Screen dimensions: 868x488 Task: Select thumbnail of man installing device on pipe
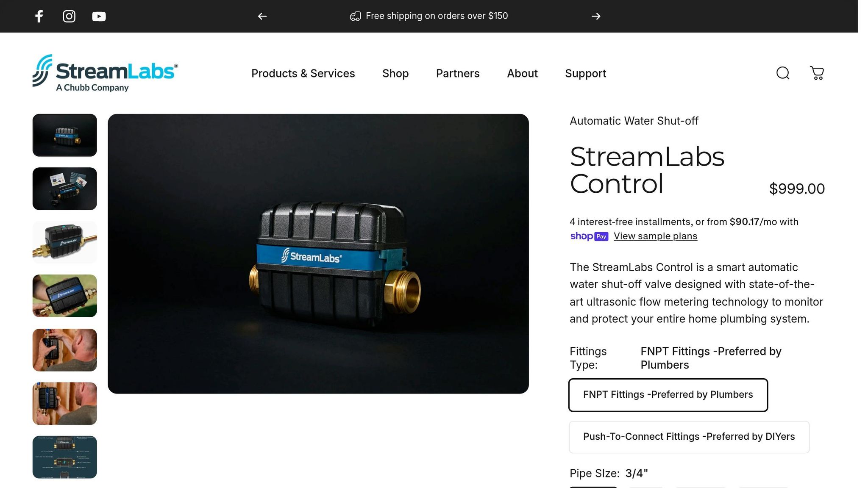coord(65,350)
